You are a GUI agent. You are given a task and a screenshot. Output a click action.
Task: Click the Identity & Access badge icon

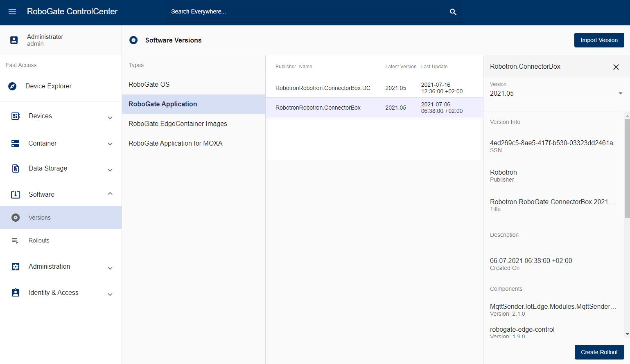pos(16,293)
